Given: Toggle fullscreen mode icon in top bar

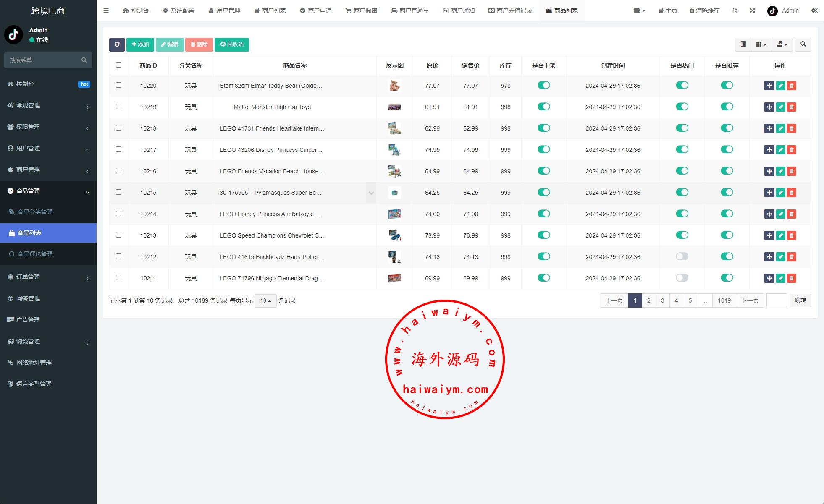Looking at the screenshot, I should pyautogui.click(x=752, y=10).
